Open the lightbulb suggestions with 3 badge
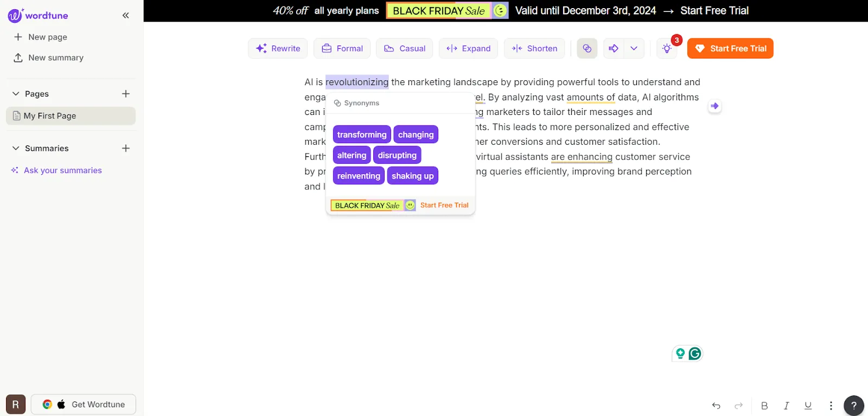 [667, 48]
